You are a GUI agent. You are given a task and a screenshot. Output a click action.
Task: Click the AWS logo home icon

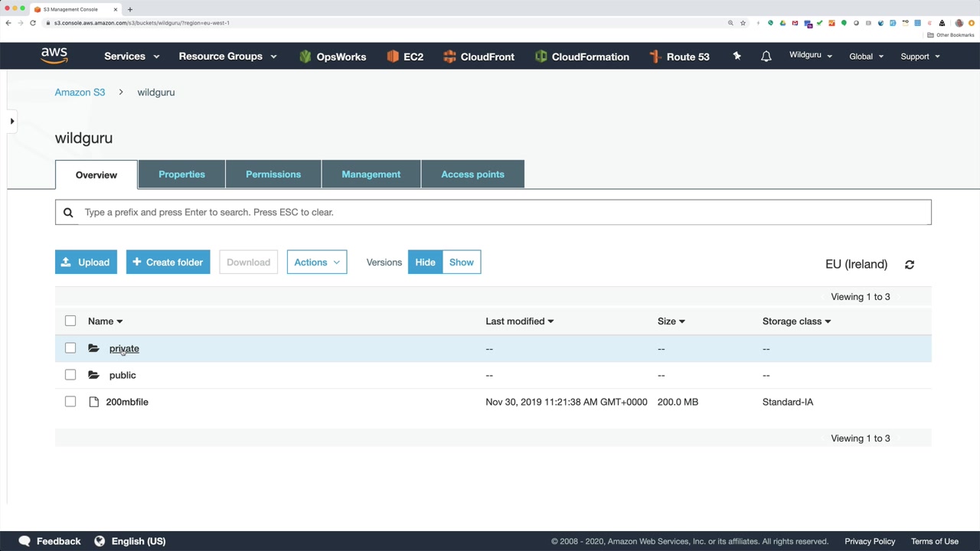(54, 56)
